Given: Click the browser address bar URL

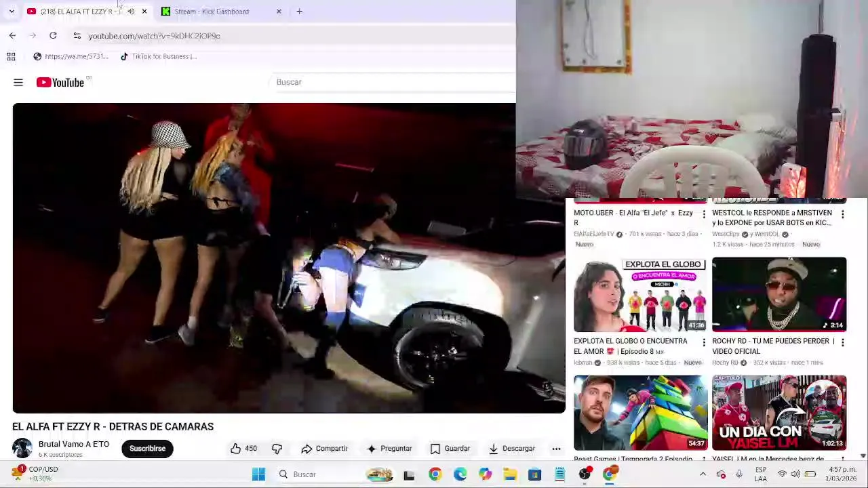Looking at the screenshot, I should point(154,36).
